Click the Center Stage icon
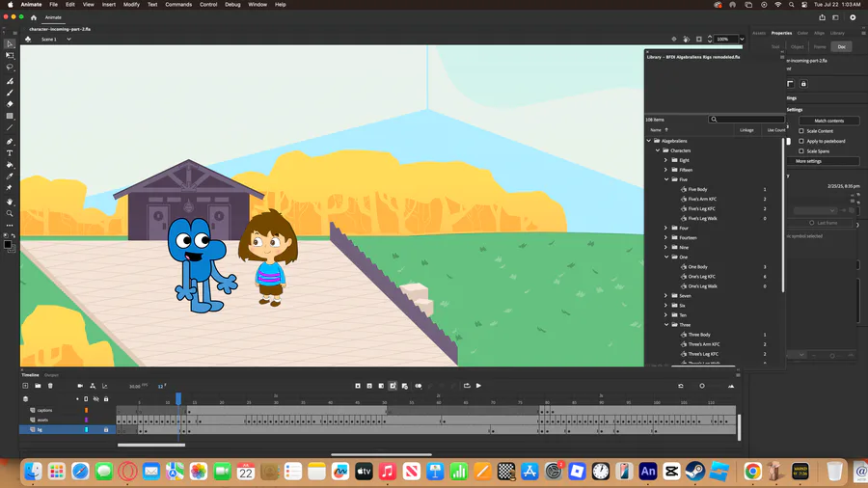The width and height of the screenshot is (868, 488). click(x=674, y=39)
